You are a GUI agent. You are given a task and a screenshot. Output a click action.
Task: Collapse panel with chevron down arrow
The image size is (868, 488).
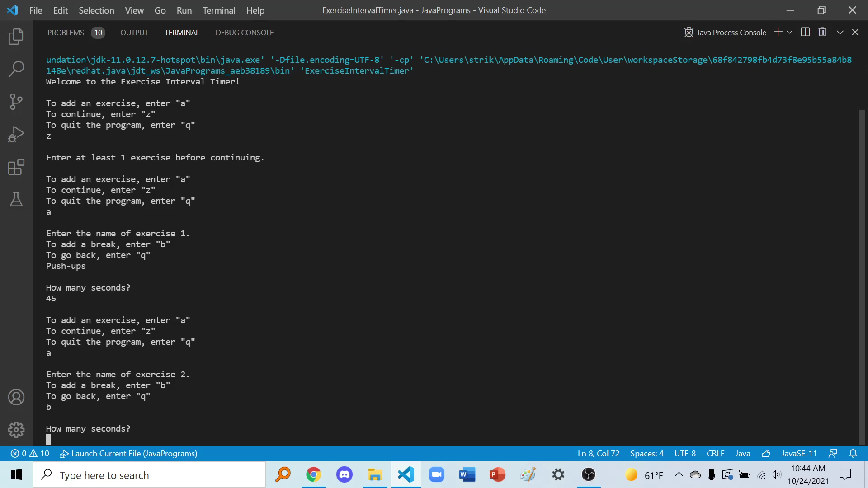[840, 32]
